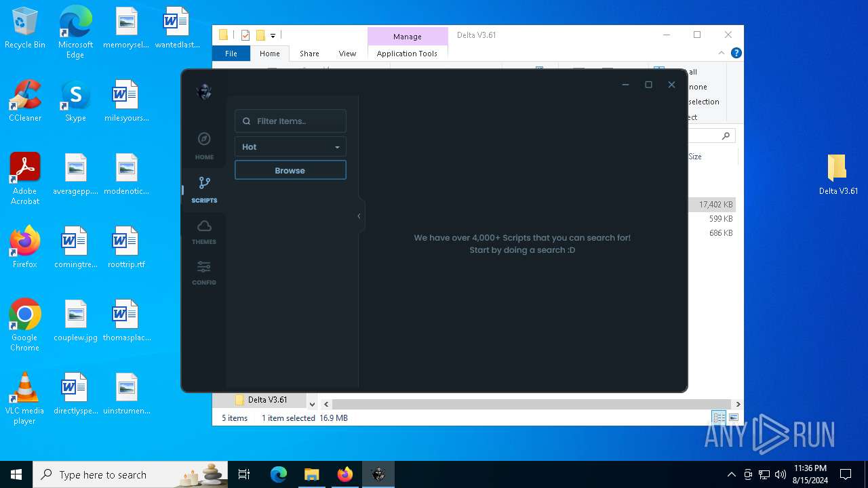
Task: Select the Skype desktop shortcut
Action: click(x=75, y=102)
